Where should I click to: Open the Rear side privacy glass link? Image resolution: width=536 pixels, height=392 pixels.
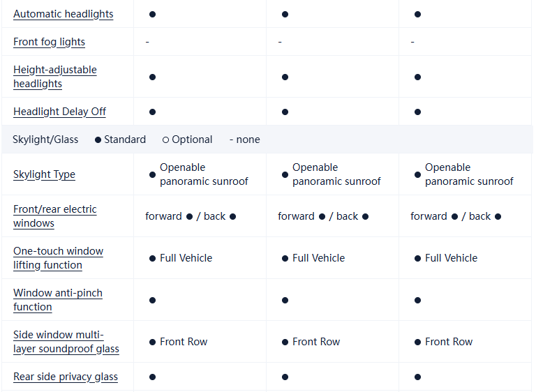point(65,377)
